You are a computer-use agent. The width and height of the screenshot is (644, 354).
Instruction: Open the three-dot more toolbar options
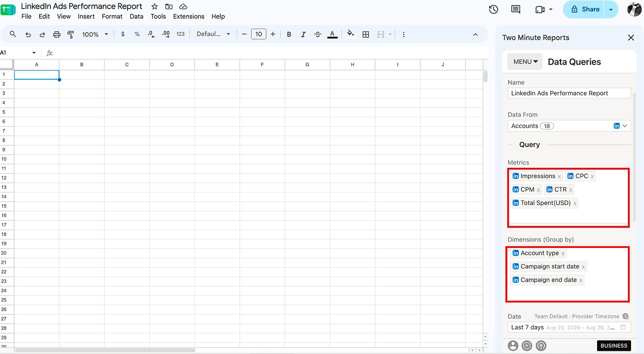[x=404, y=34]
